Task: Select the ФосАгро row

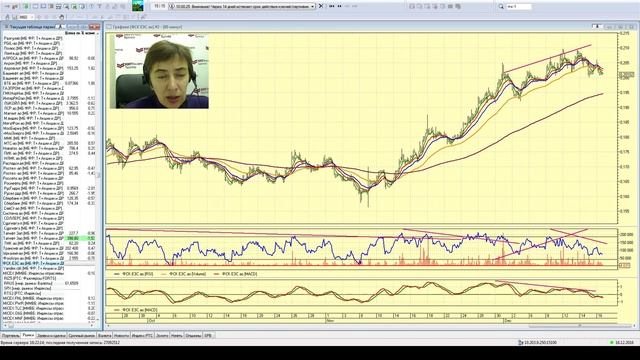Action: coord(49,258)
